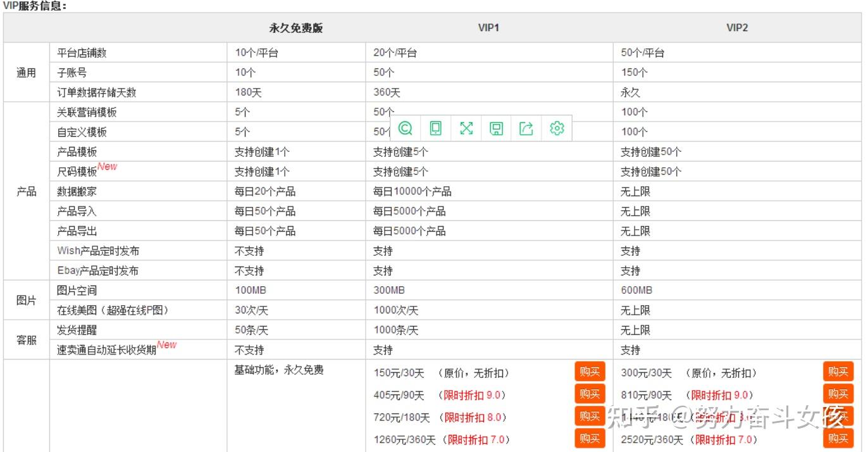Screen dimensions: 868x452
Task: Click 购买 for the 150元/30天 VIP1 plan
Action: click(x=589, y=372)
